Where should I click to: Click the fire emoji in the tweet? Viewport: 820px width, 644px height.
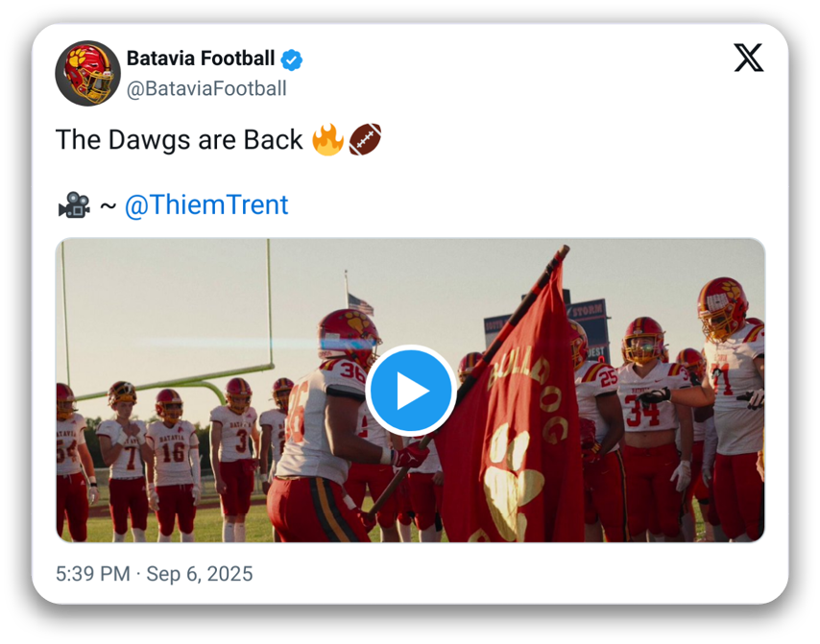[x=327, y=140]
